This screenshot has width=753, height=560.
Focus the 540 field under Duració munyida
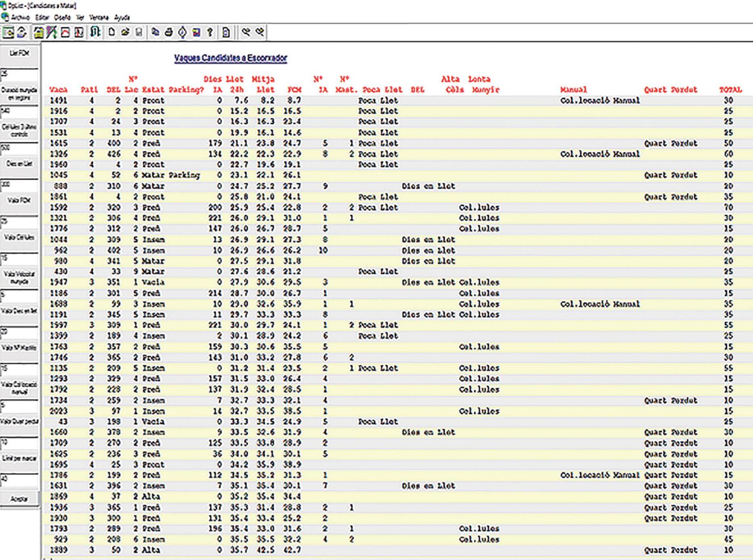pos(19,112)
